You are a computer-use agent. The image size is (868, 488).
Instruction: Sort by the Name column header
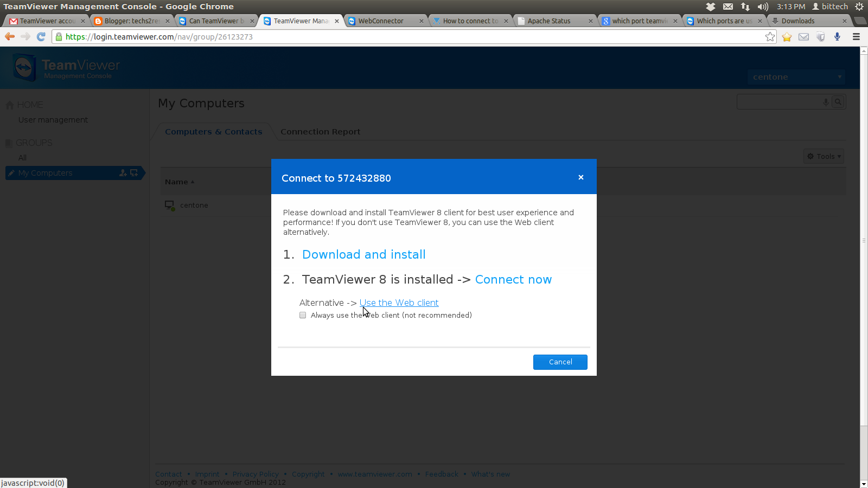180,182
